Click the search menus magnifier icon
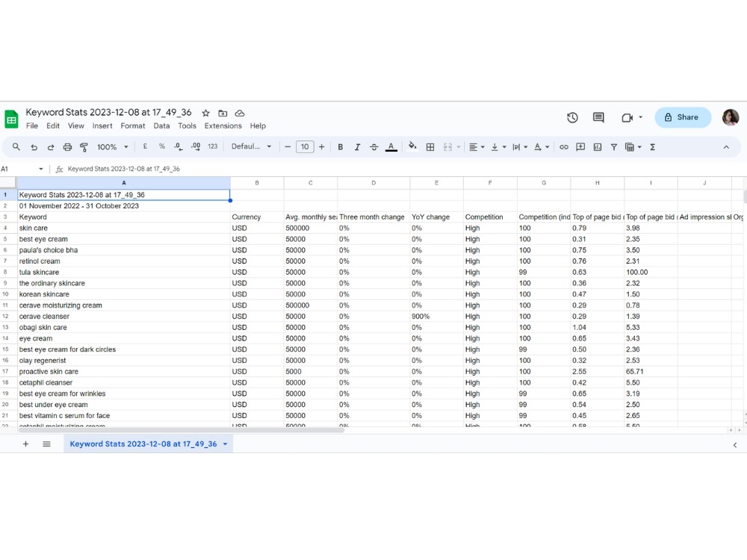 pos(16,147)
